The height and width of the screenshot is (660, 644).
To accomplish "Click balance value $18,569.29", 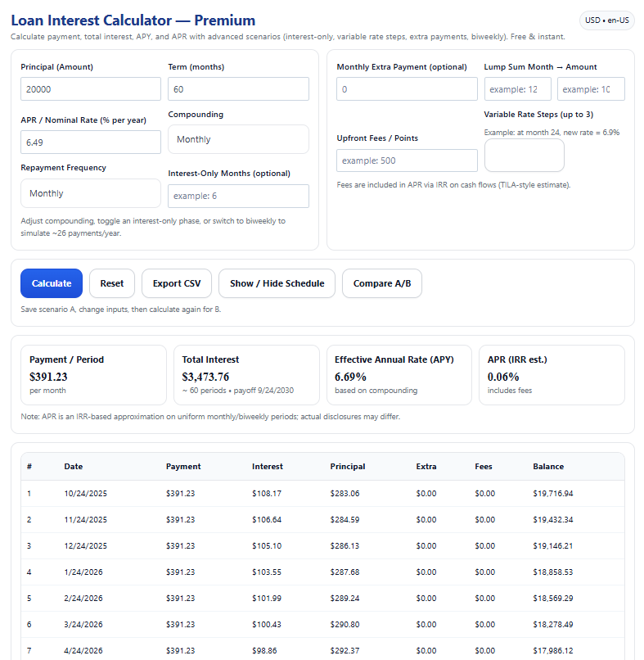I will (x=552, y=598).
